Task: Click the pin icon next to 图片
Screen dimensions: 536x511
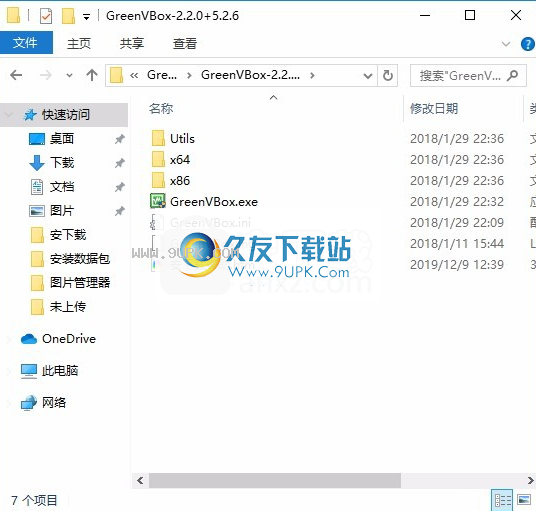Action: [119, 211]
